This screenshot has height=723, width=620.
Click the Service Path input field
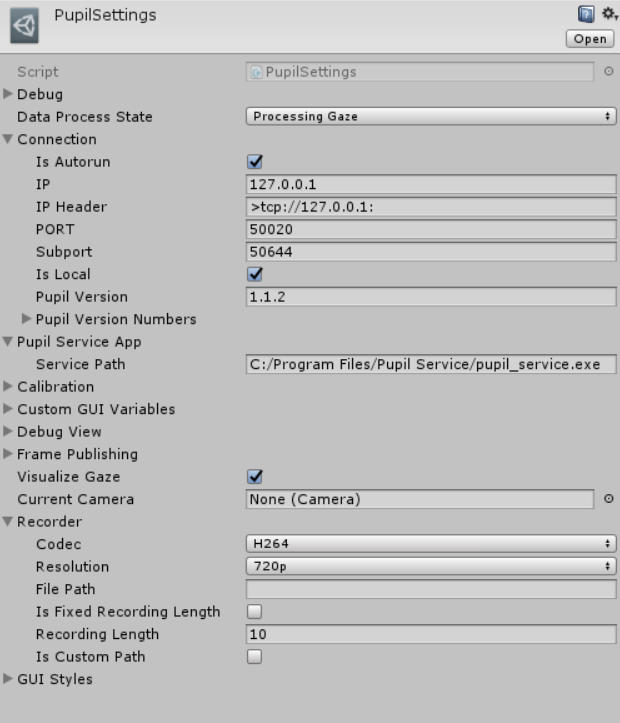point(431,364)
